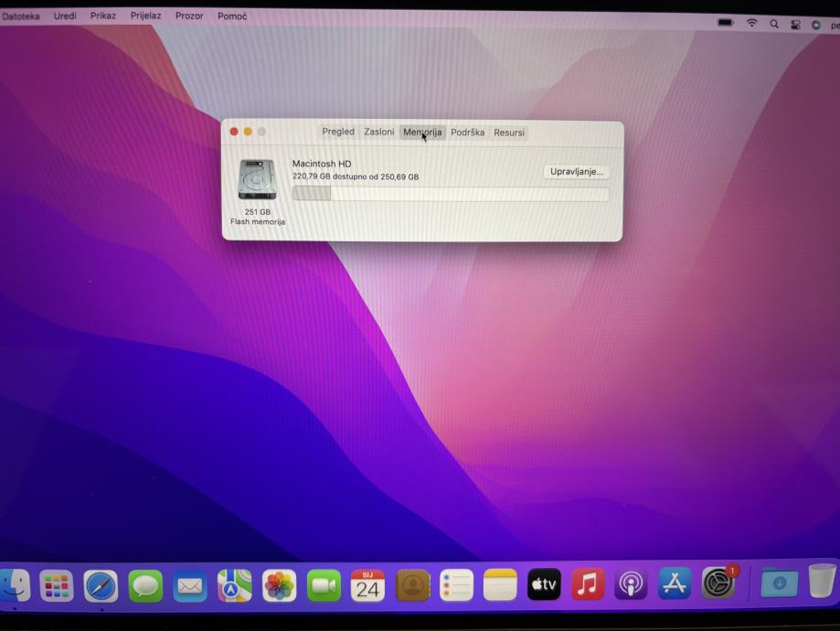Open Mail app in Dock
Screen dimensions: 840x631
(189, 585)
